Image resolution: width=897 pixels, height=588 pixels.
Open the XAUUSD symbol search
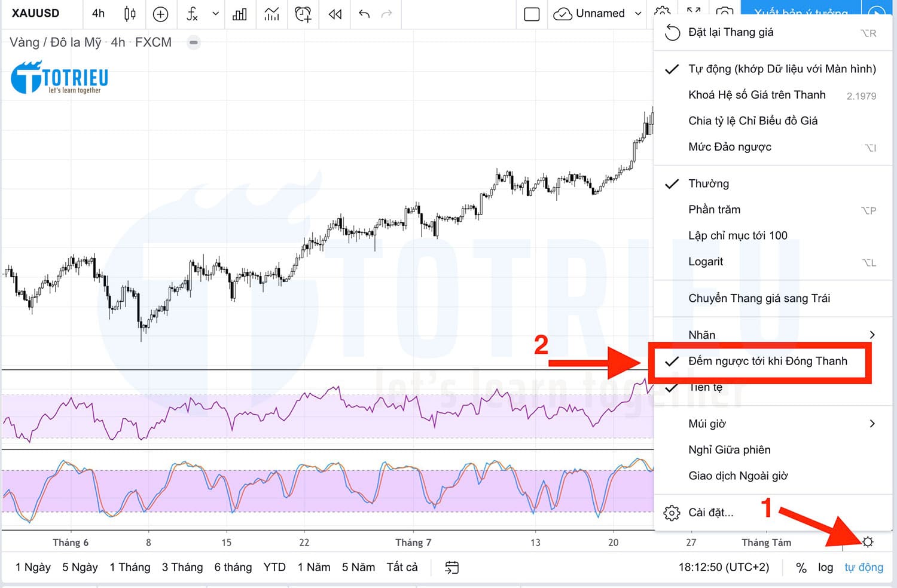click(35, 13)
